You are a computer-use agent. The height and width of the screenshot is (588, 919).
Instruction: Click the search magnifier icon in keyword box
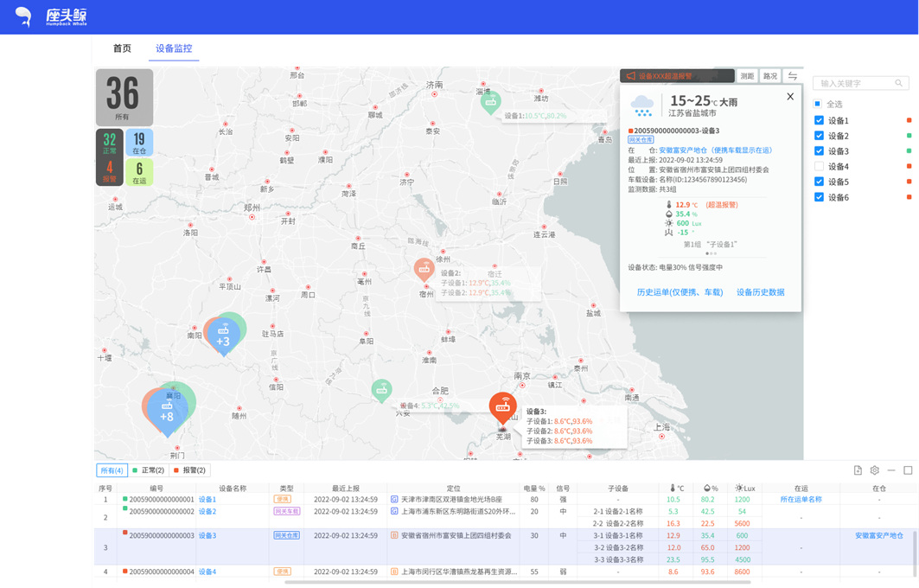(x=899, y=83)
